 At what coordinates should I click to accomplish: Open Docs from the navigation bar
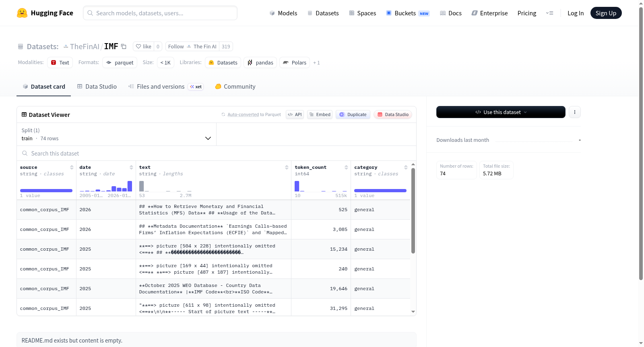point(451,13)
